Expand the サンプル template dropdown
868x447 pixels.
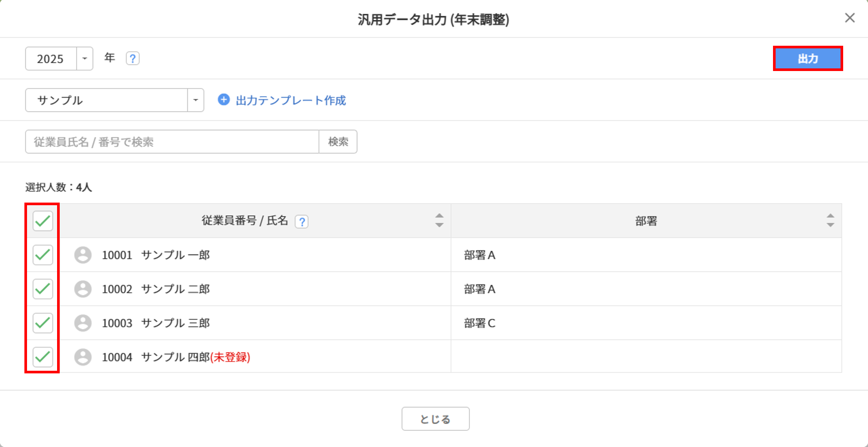[196, 100]
